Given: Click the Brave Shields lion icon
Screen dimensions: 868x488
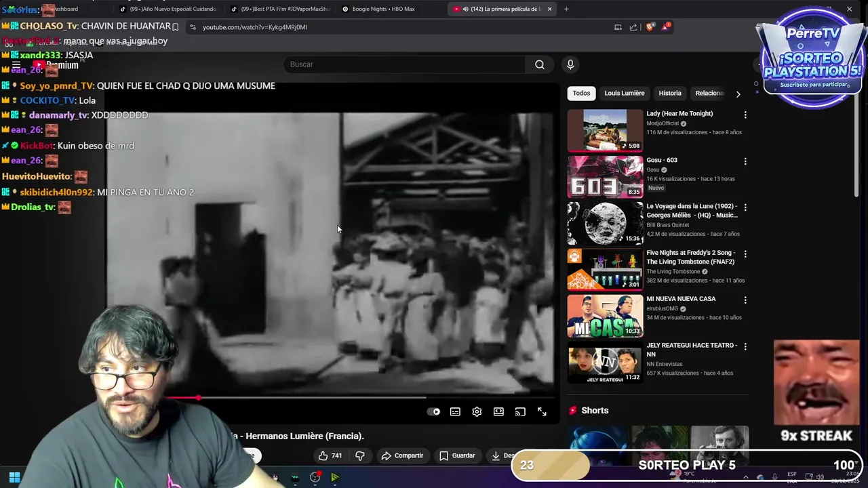Looking at the screenshot, I should (x=650, y=27).
